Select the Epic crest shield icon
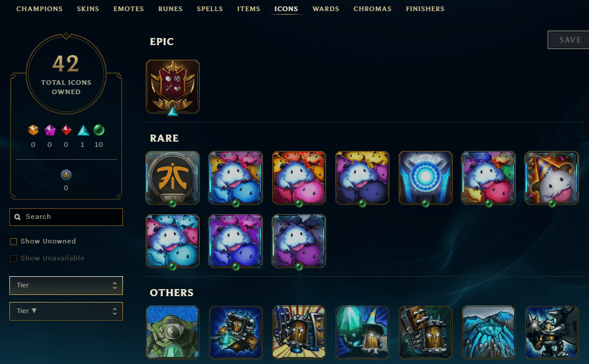 (172, 87)
